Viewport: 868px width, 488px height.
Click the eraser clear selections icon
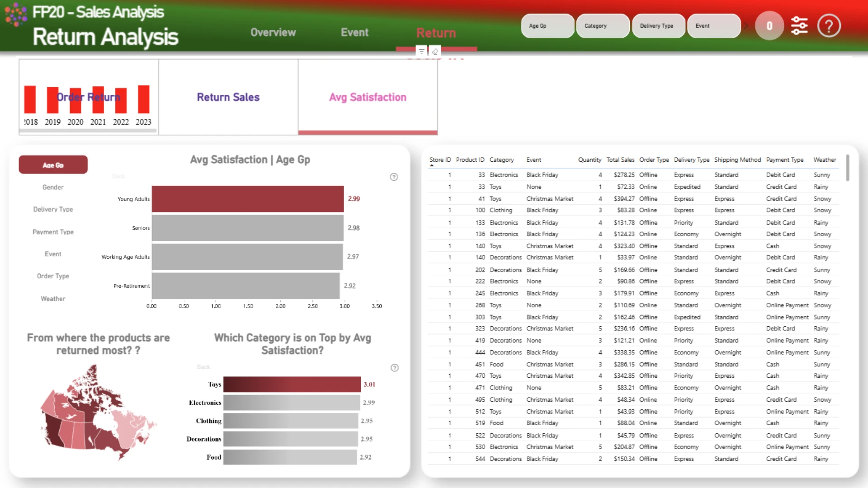tap(435, 51)
